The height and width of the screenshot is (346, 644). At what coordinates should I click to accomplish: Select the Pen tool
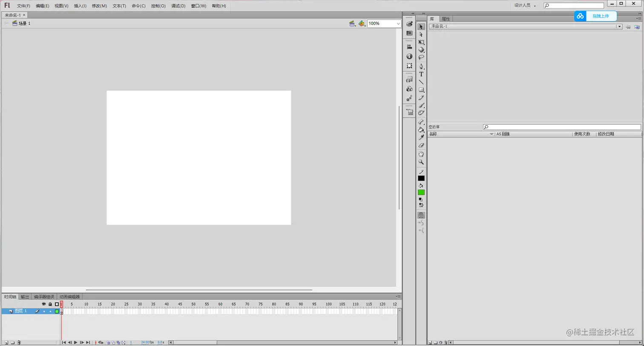tap(421, 66)
